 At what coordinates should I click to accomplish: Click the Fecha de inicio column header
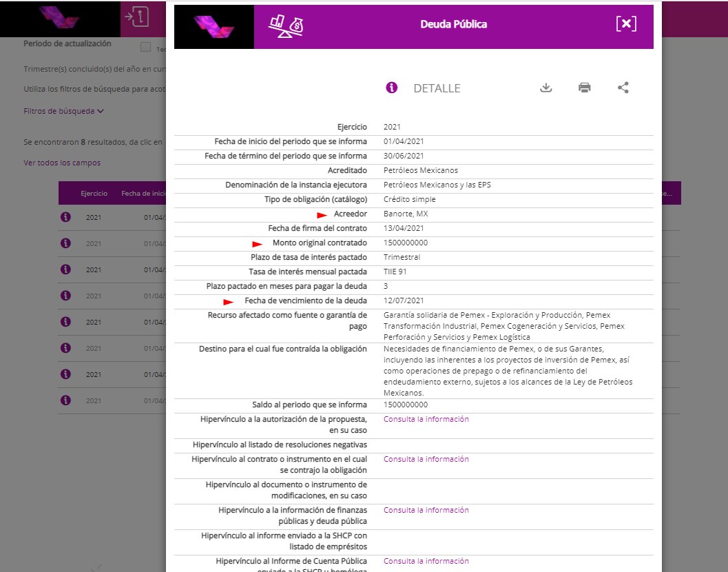(x=143, y=193)
